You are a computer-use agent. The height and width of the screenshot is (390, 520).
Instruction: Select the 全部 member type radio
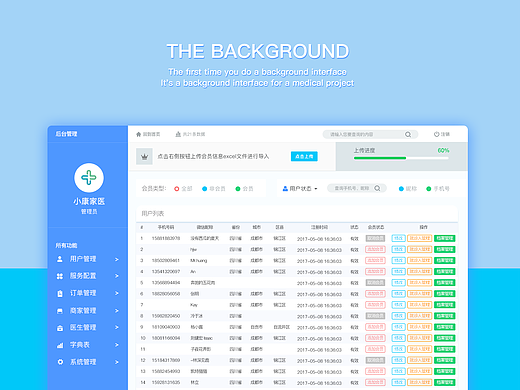click(x=177, y=189)
